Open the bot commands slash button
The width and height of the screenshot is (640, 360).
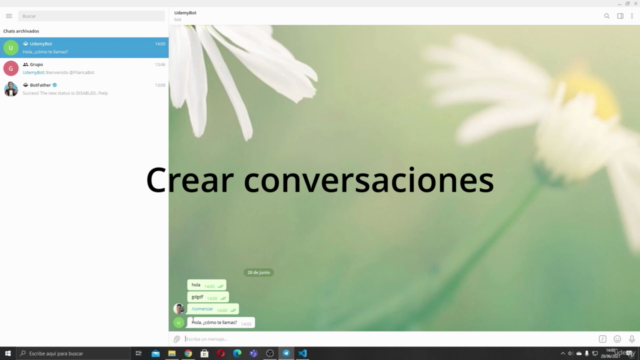602,339
